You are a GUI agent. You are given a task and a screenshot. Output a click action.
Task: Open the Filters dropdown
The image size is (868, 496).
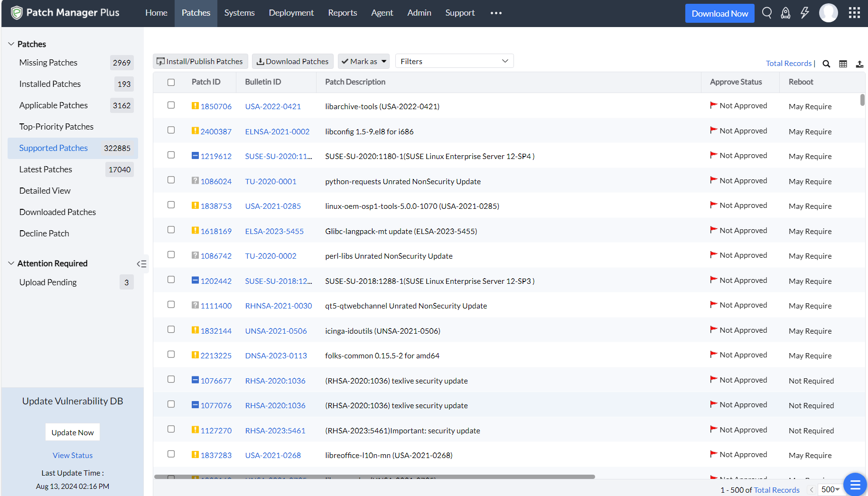point(454,61)
